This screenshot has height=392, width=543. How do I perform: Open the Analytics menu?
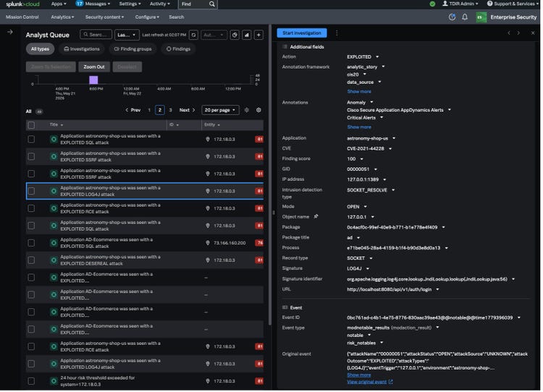63,17
